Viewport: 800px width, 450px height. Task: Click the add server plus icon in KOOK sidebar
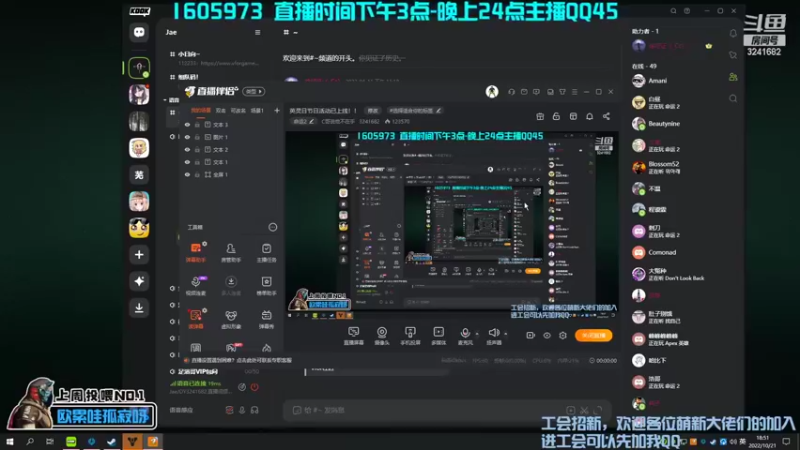(x=139, y=255)
